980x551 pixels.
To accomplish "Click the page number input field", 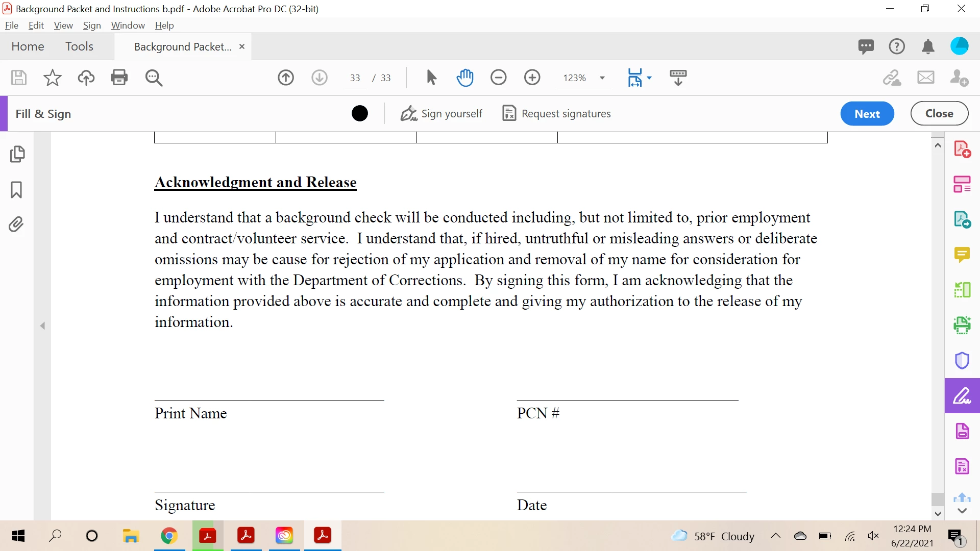I will [x=355, y=78].
